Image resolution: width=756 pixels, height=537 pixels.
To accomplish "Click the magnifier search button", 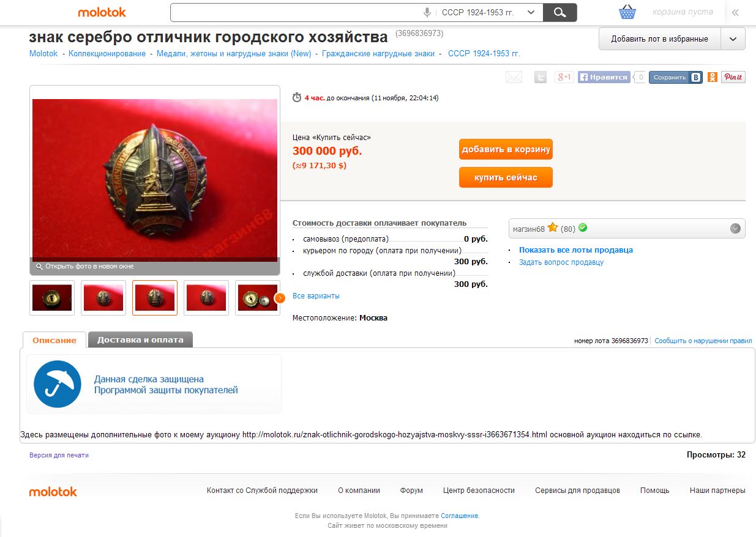I will [x=560, y=12].
